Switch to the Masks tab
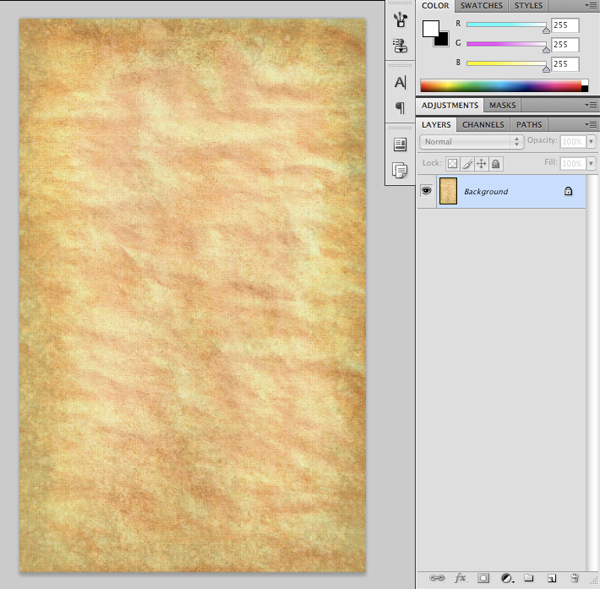This screenshot has width=600, height=589. 502,105
